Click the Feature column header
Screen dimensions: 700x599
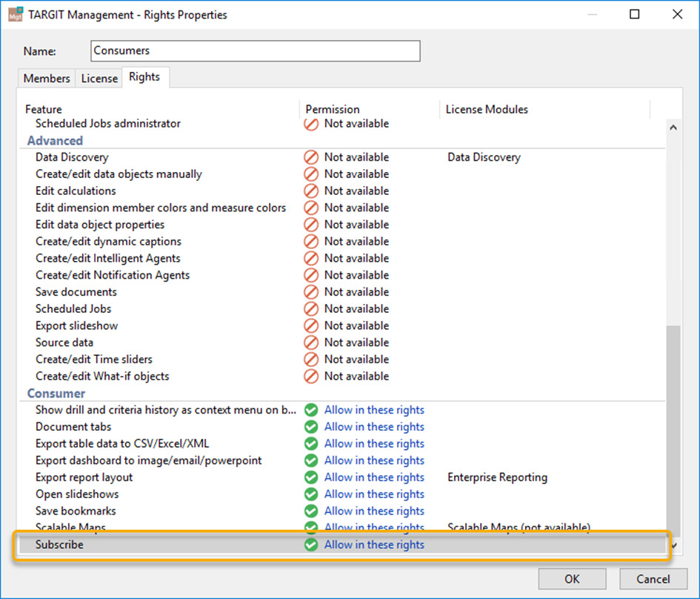tap(43, 110)
